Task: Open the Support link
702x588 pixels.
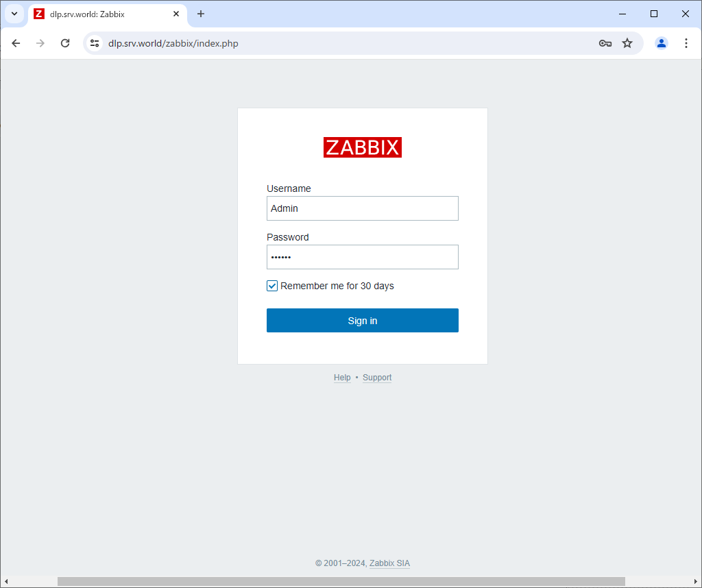Action: pos(377,378)
